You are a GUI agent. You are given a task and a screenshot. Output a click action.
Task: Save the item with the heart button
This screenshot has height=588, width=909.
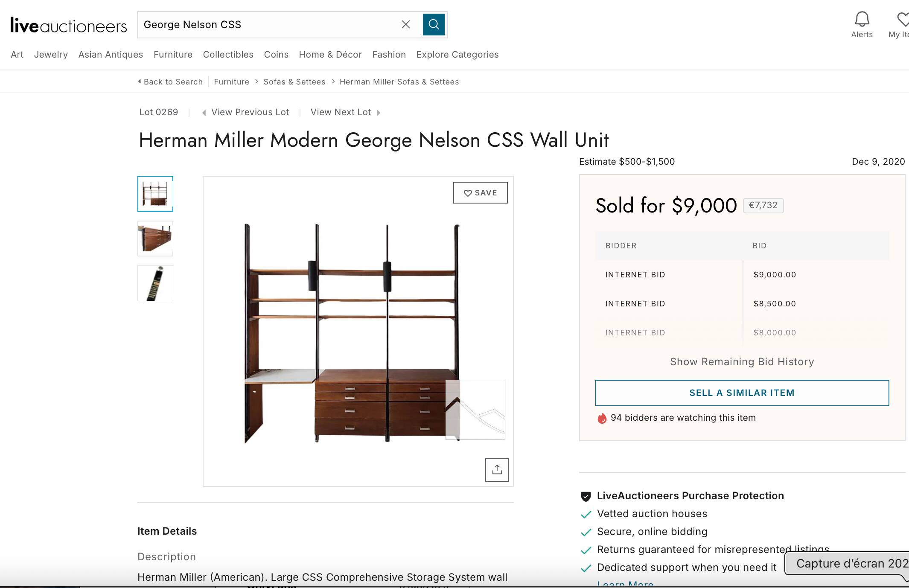pos(480,192)
